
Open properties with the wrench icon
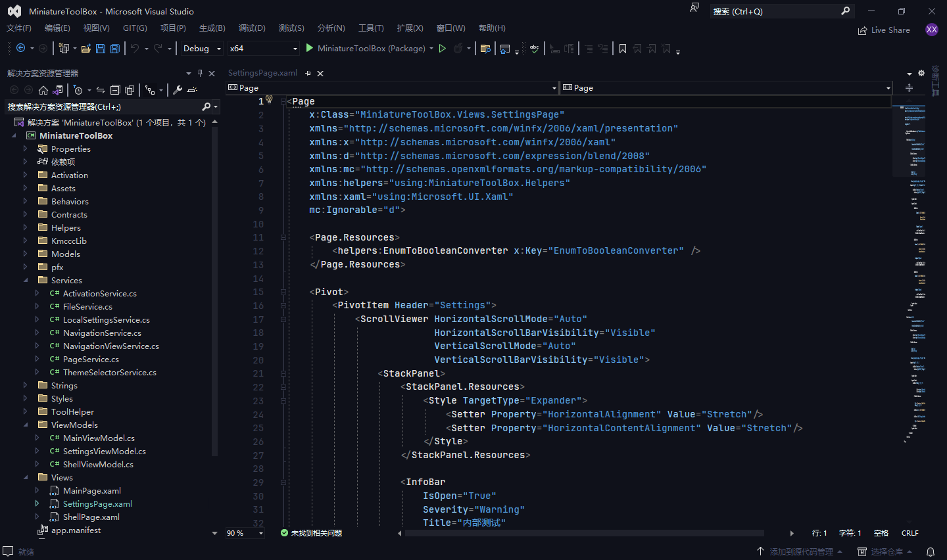click(178, 90)
